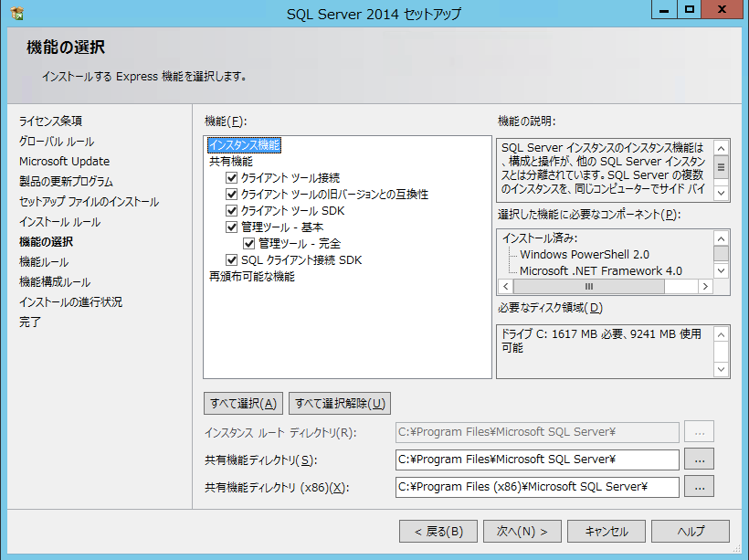This screenshot has width=749, height=560.
Task: Click すべて選択解除(U) button
Action: [340, 403]
